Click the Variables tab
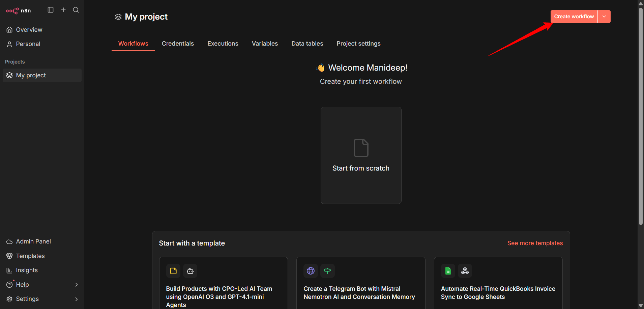Viewport: 644px width, 309px height. pyautogui.click(x=265, y=43)
